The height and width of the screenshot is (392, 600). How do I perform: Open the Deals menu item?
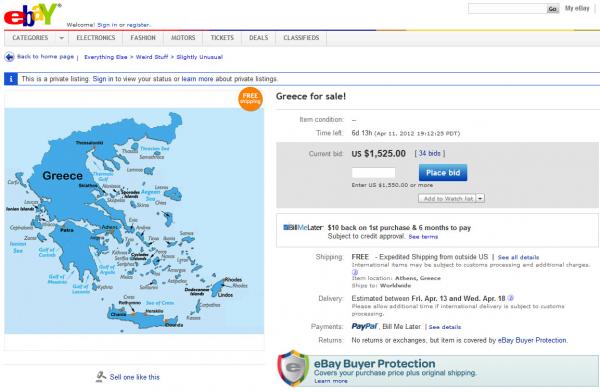pyautogui.click(x=258, y=38)
